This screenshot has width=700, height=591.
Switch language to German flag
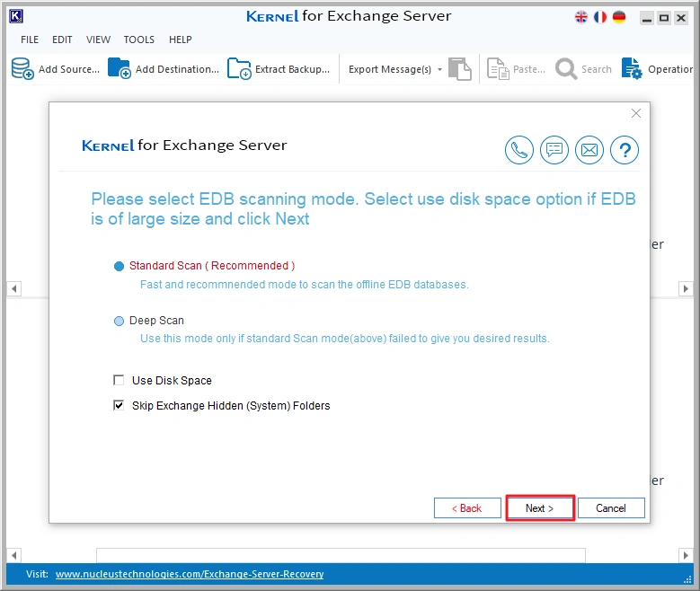coord(619,17)
